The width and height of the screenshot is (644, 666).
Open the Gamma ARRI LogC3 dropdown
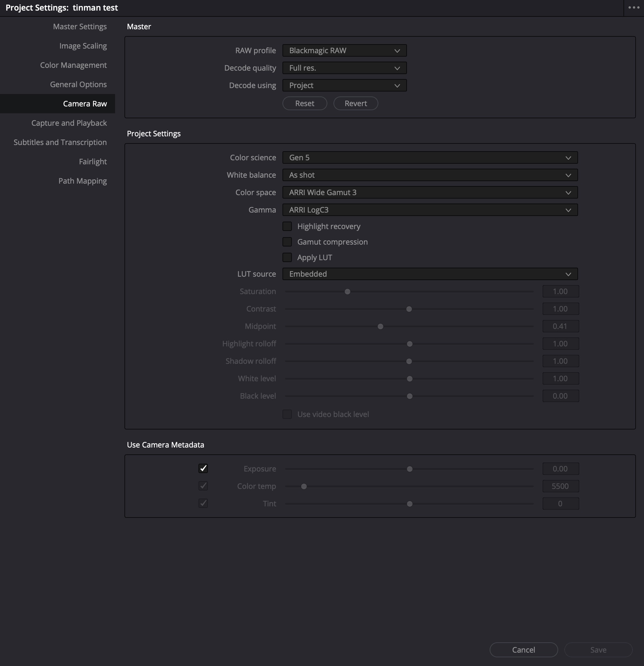point(430,210)
